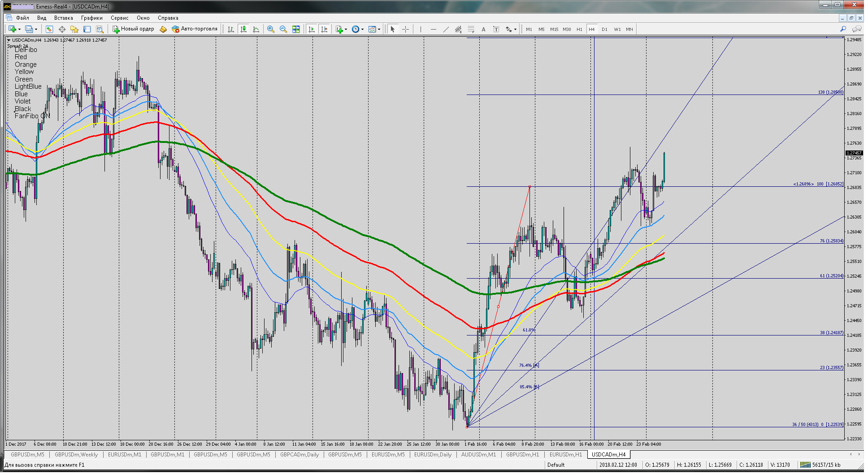Viewport: 868px width, 473px height.
Task: Zoom out of the chart
Action: click(283, 29)
